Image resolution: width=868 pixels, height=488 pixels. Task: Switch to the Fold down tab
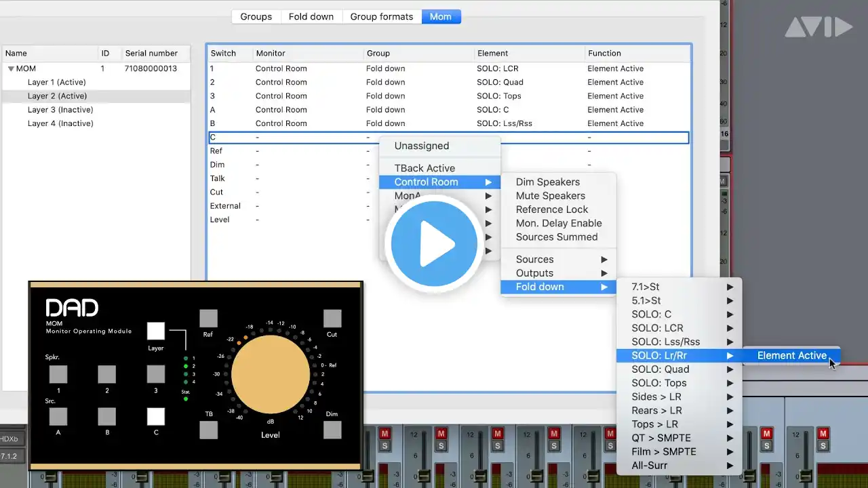[311, 17]
